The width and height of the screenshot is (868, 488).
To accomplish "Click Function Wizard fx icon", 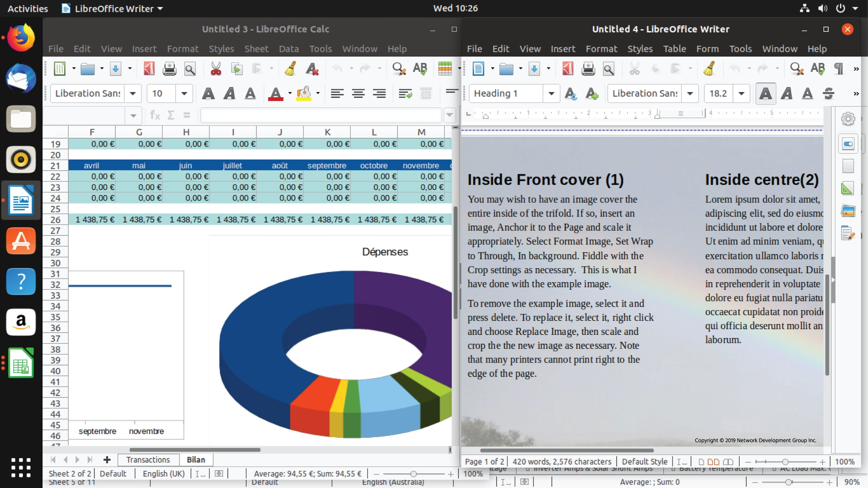I will [x=155, y=115].
